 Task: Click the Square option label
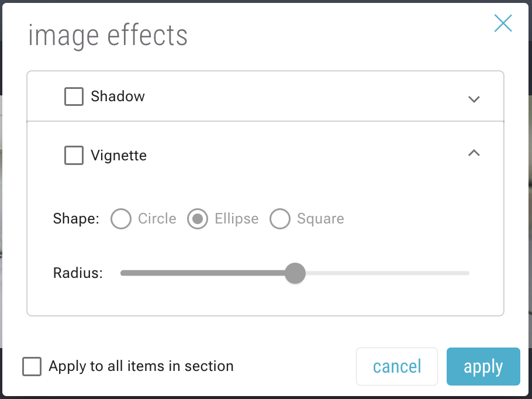(x=320, y=219)
